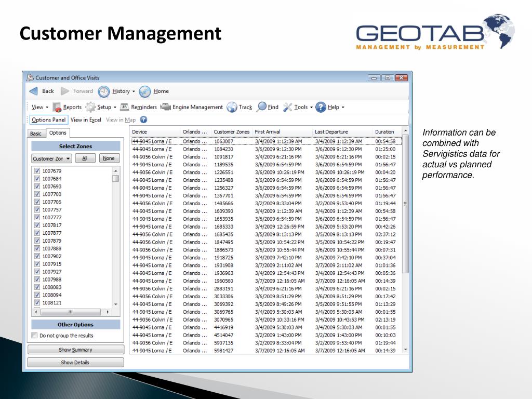Uncheck zone 1007679
The width and height of the screenshot is (532, 399).
point(37,171)
